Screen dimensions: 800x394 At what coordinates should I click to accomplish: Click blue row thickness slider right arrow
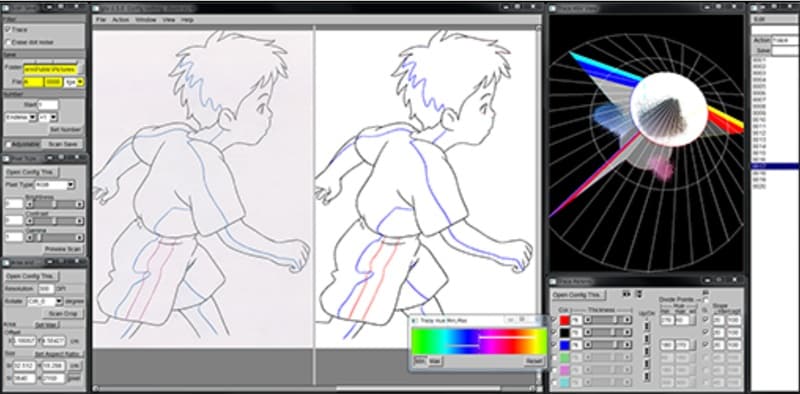[628, 346]
